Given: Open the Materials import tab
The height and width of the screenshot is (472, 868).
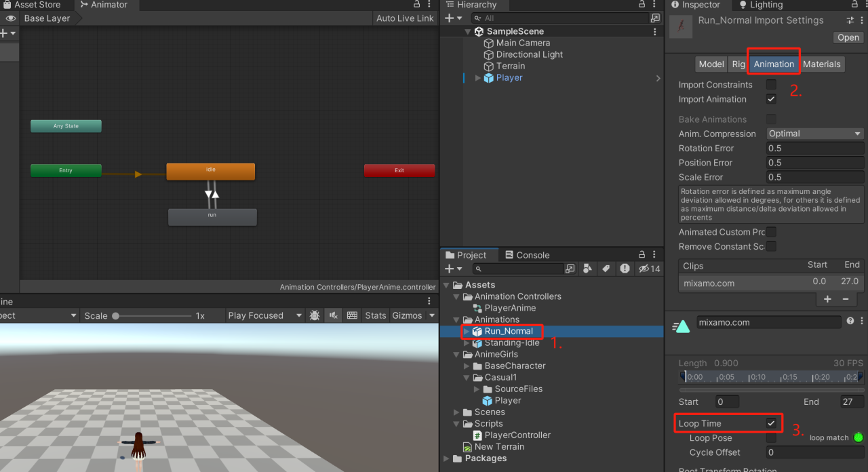Looking at the screenshot, I should [x=822, y=64].
